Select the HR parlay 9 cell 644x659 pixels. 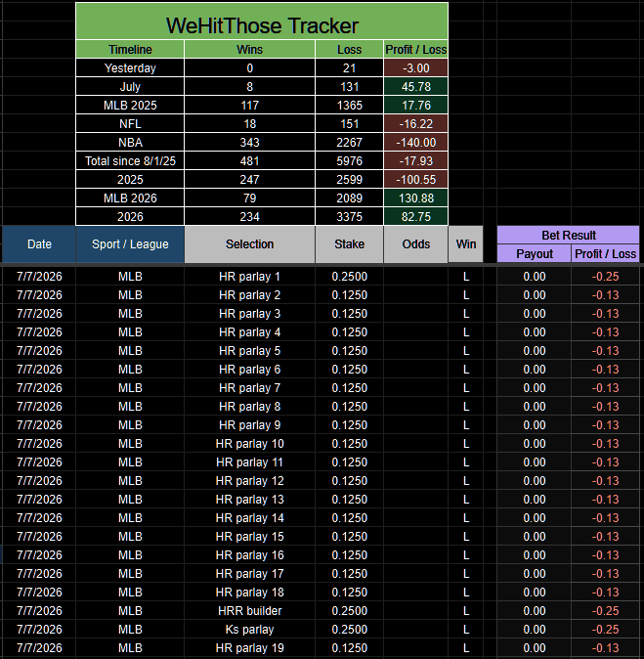[249, 425]
